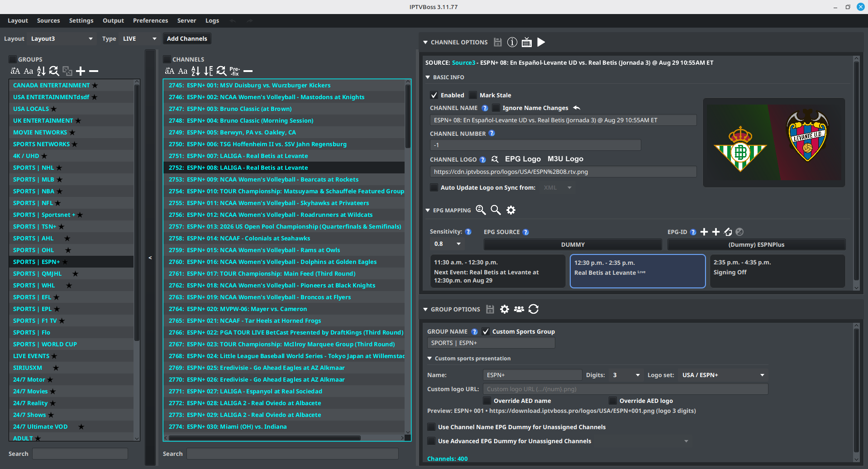This screenshot has width=868, height=469.
Task: Open the Settings menu
Action: pyautogui.click(x=81, y=20)
